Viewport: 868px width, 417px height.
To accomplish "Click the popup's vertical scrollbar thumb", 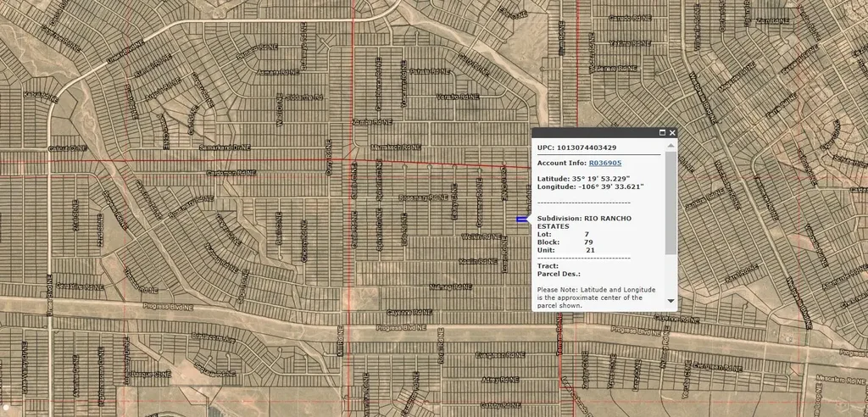I will [671, 202].
